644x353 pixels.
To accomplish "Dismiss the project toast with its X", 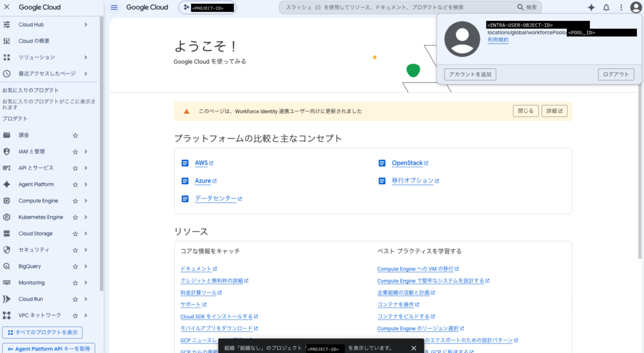I will point(414,348).
